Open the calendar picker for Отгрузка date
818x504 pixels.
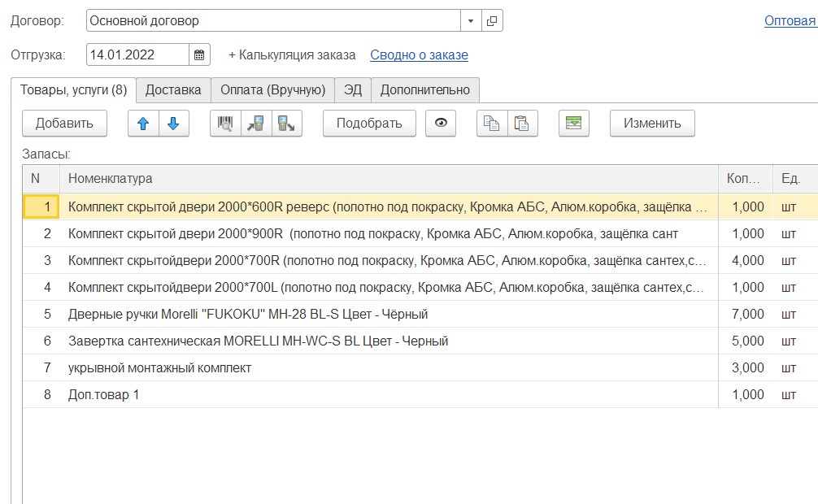[x=199, y=55]
